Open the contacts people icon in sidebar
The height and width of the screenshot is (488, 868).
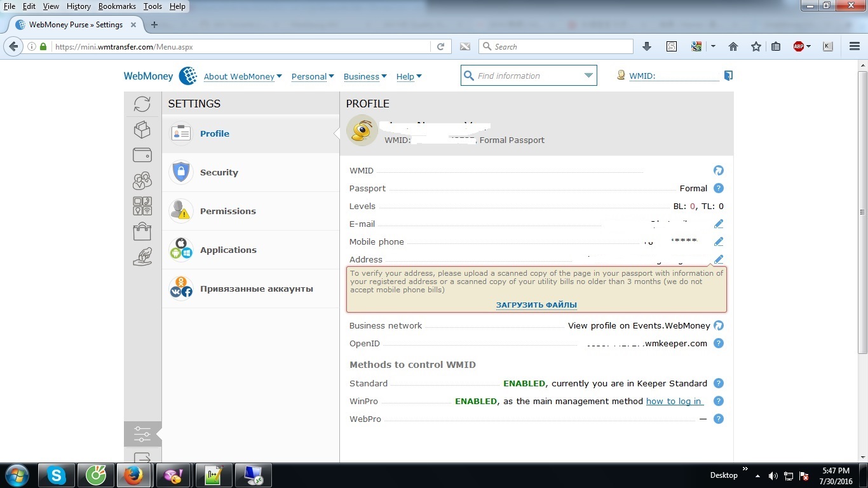pyautogui.click(x=142, y=180)
